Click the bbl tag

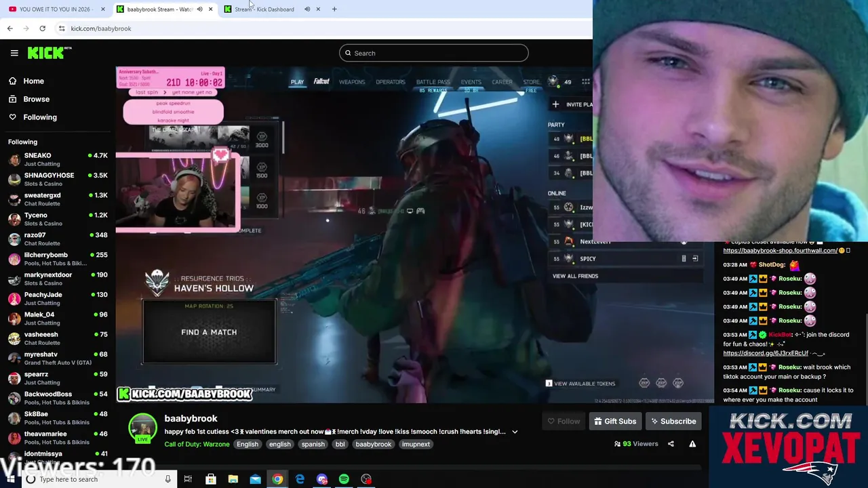(340, 444)
